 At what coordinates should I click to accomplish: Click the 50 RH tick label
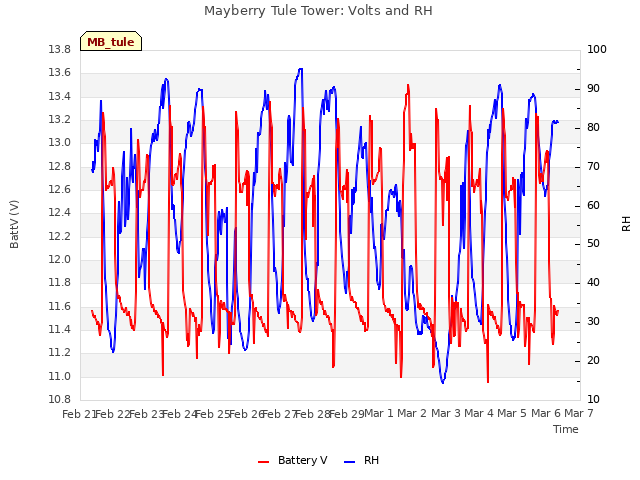click(593, 244)
